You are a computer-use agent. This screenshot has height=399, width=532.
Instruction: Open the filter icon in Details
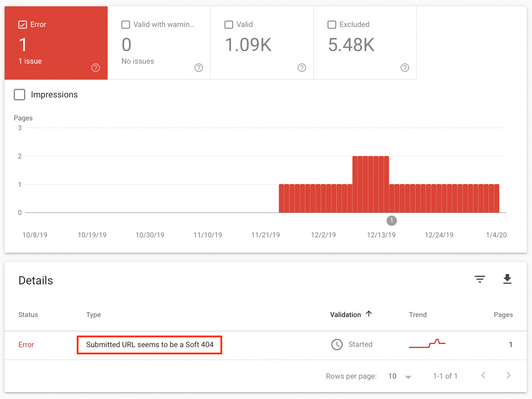(x=480, y=279)
